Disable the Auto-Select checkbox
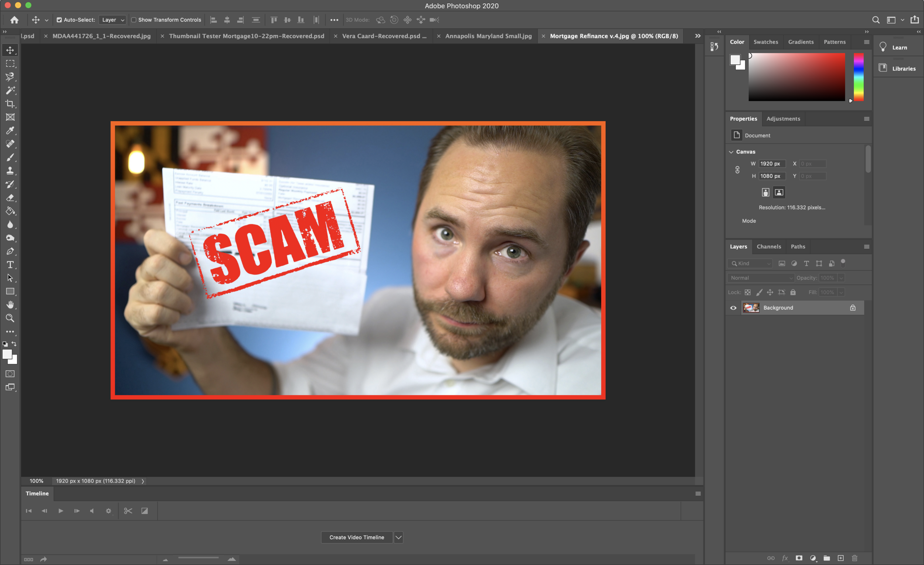This screenshot has height=565, width=924. click(x=59, y=20)
